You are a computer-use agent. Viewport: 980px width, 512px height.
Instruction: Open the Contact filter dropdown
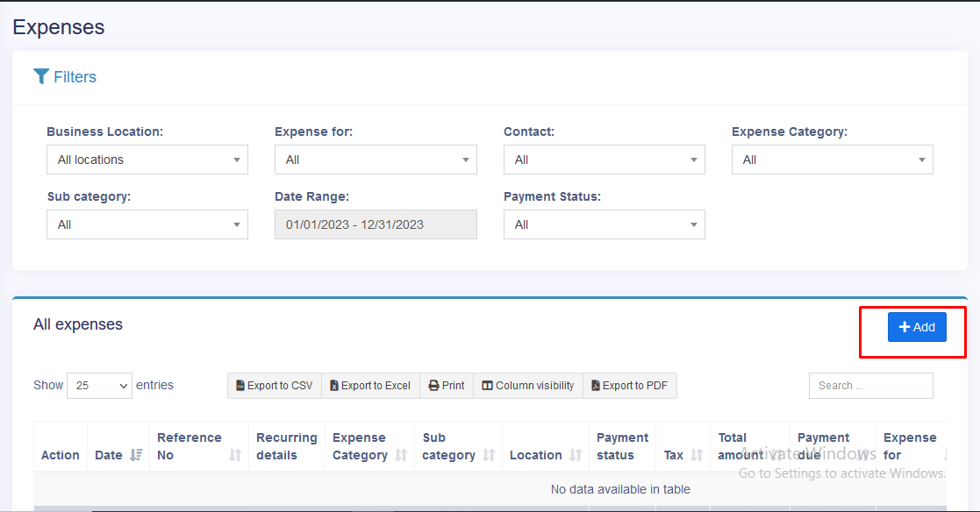[x=604, y=160]
